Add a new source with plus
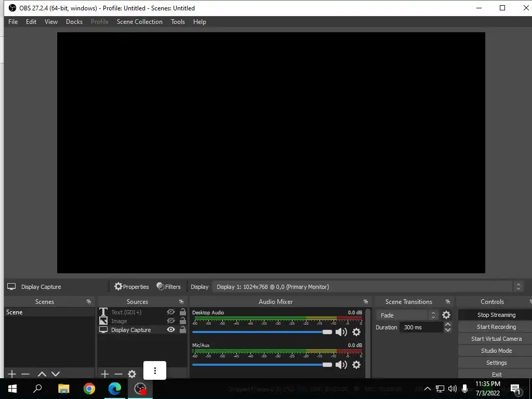This screenshot has height=399, width=532. tap(105, 374)
